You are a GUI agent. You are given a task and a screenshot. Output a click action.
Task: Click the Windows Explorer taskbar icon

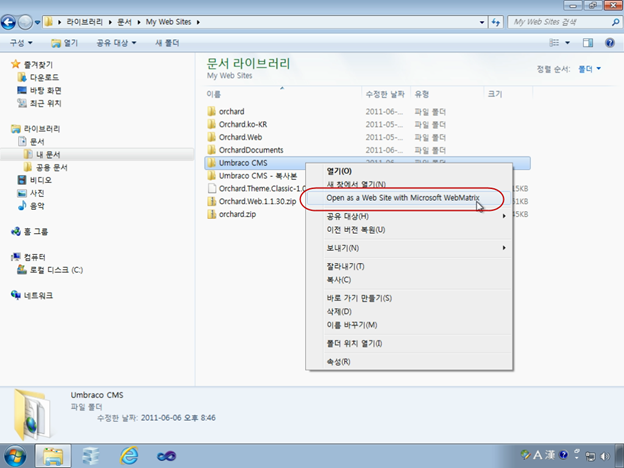53,456
